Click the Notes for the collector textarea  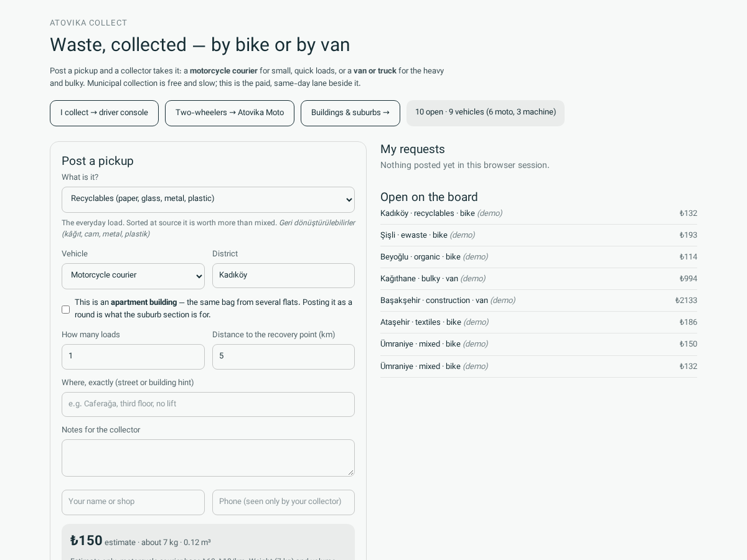(208, 458)
